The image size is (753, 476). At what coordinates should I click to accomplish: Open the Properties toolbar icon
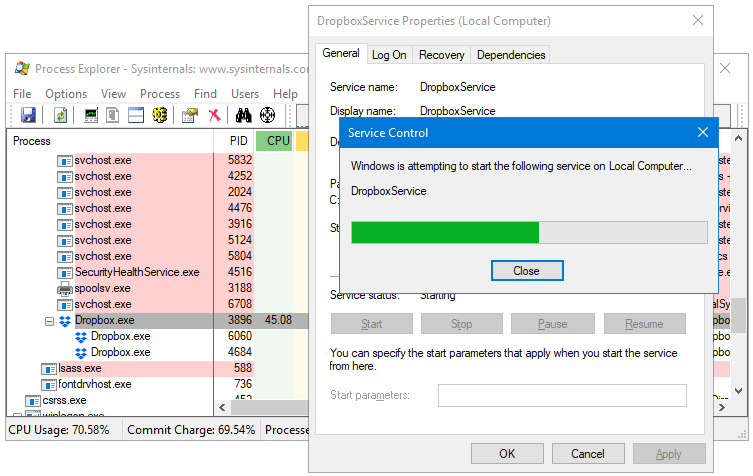pos(189,116)
